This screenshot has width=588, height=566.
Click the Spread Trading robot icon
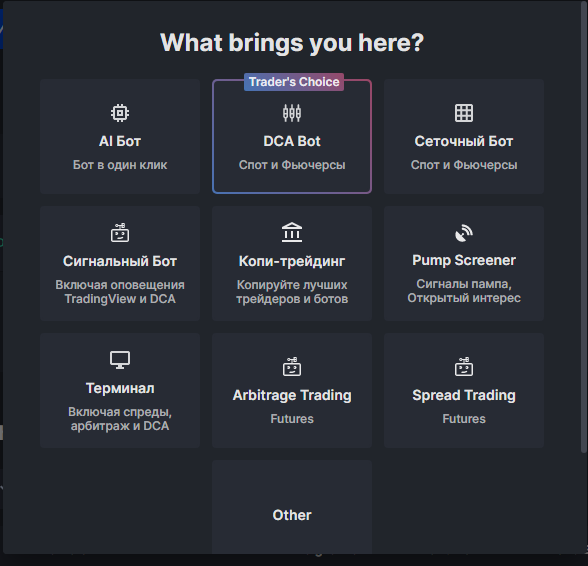click(x=464, y=366)
